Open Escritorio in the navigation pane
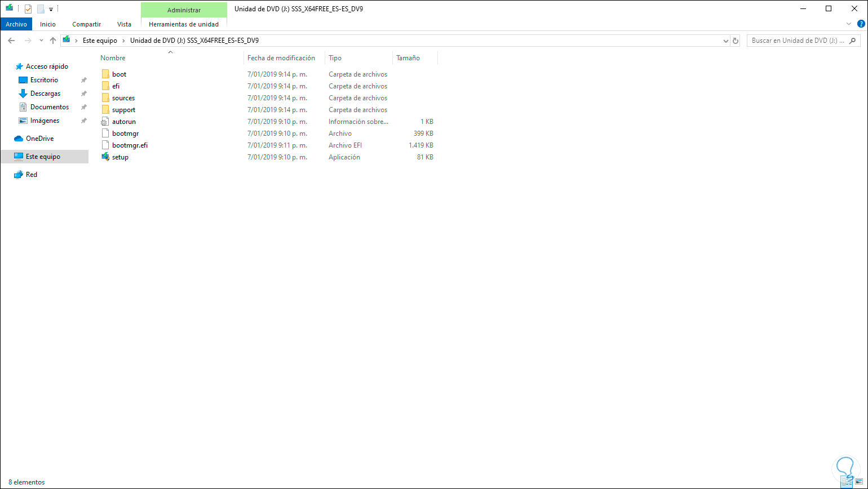This screenshot has width=868, height=489. [x=44, y=80]
